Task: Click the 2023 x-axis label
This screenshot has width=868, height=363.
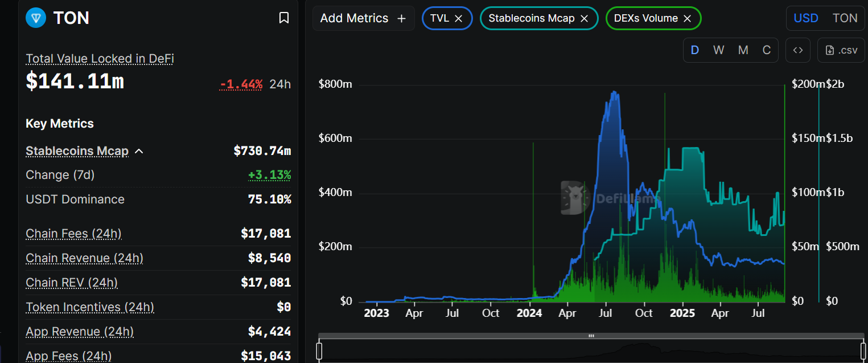Action: pyautogui.click(x=376, y=313)
